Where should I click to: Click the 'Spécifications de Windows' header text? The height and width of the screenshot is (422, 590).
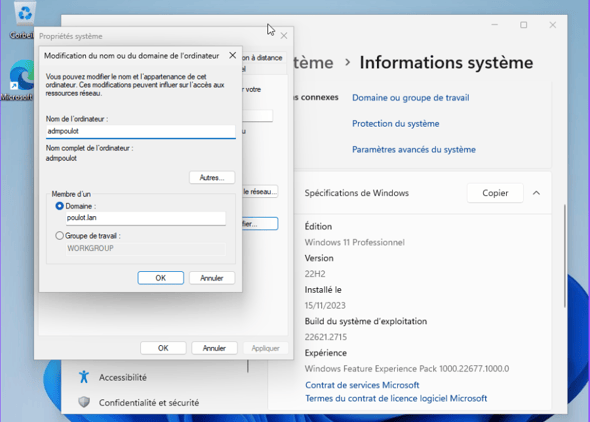(357, 193)
